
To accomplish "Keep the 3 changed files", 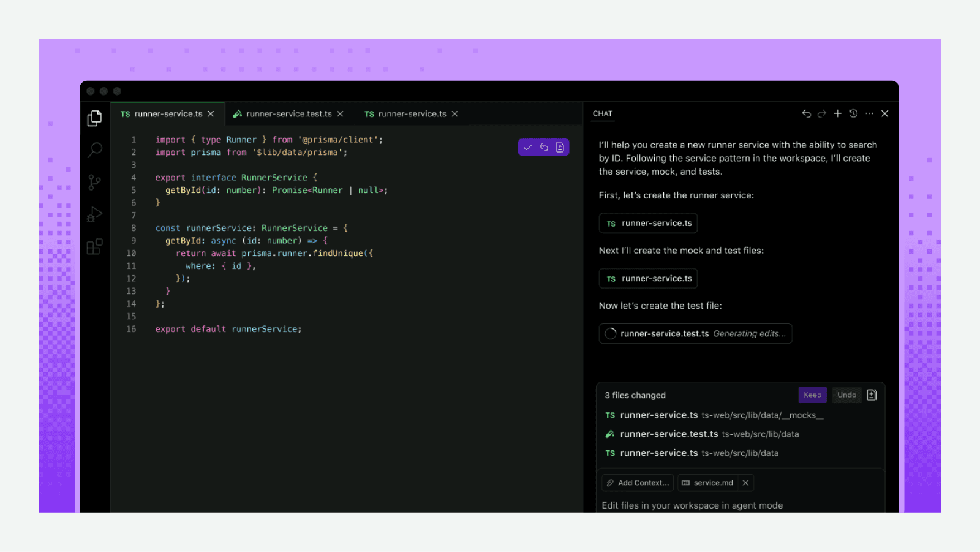I will 812,395.
